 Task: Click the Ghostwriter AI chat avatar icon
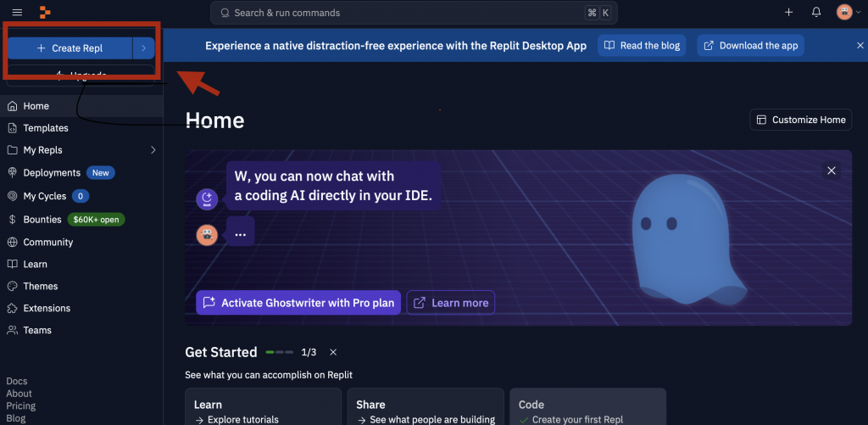tap(207, 199)
